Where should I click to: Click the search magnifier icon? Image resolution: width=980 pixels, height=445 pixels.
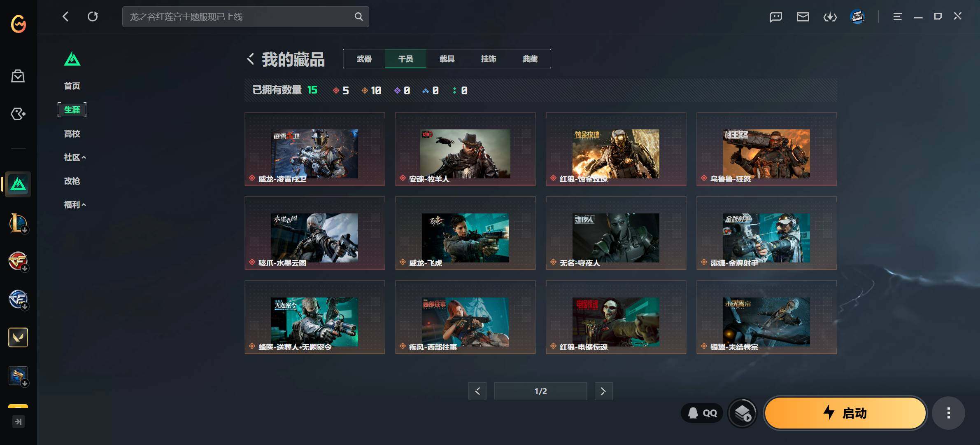tap(358, 16)
